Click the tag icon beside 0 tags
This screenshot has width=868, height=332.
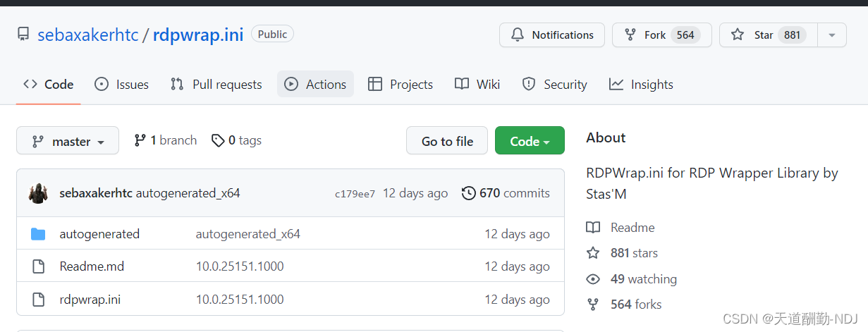click(x=219, y=140)
